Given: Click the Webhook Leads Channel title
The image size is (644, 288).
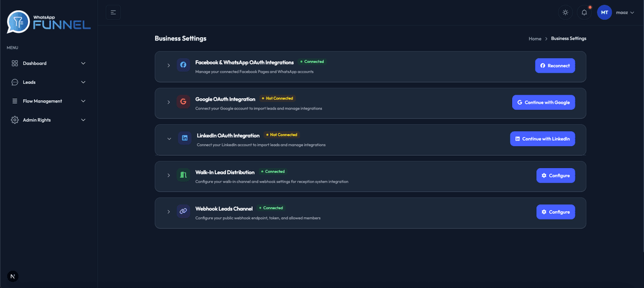Looking at the screenshot, I should pyautogui.click(x=224, y=209).
